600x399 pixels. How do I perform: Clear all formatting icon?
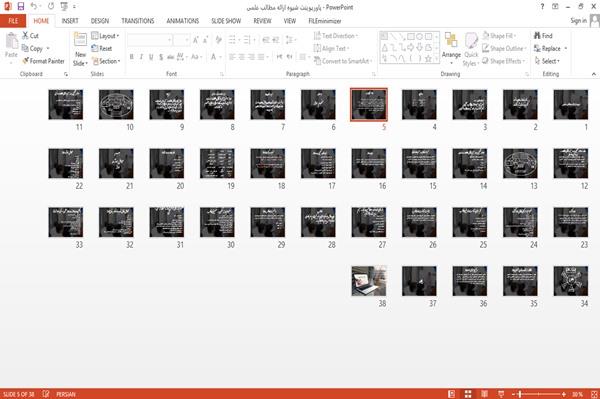(x=218, y=40)
